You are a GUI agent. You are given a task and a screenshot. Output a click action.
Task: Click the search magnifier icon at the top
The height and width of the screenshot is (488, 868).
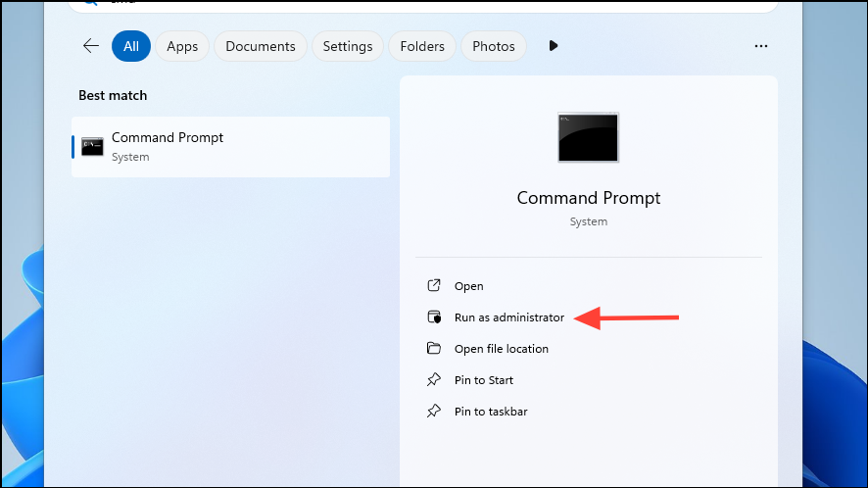tap(90, 2)
